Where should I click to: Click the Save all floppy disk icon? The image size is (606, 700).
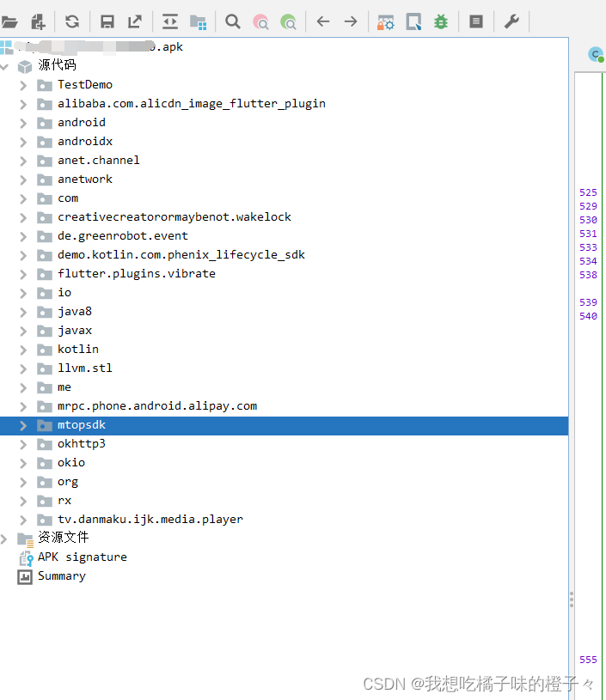coord(107,21)
